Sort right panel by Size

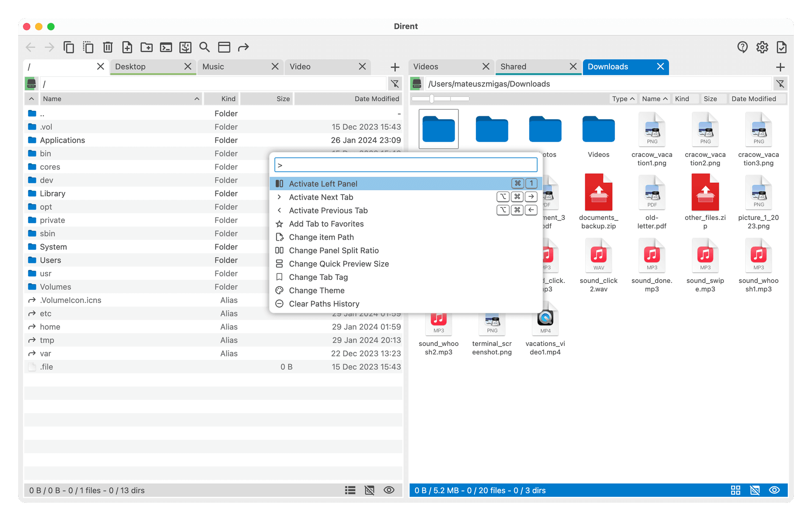coord(713,99)
